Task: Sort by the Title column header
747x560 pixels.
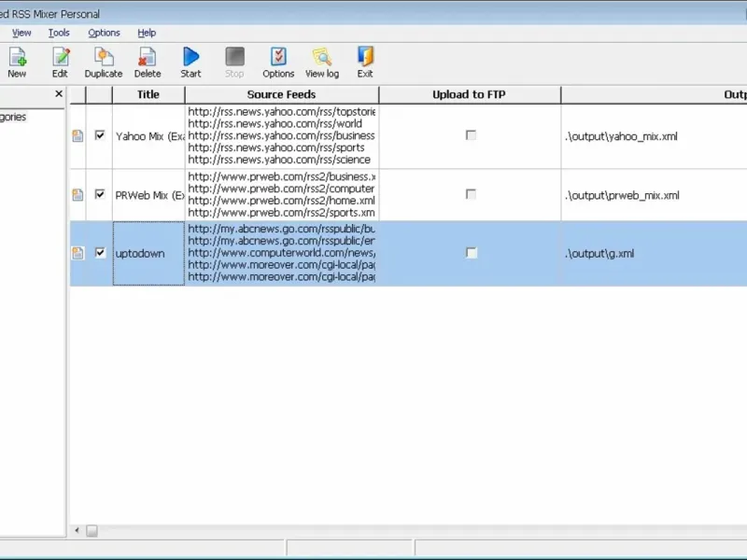Action: pyautogui.click(x=148, y=95)
